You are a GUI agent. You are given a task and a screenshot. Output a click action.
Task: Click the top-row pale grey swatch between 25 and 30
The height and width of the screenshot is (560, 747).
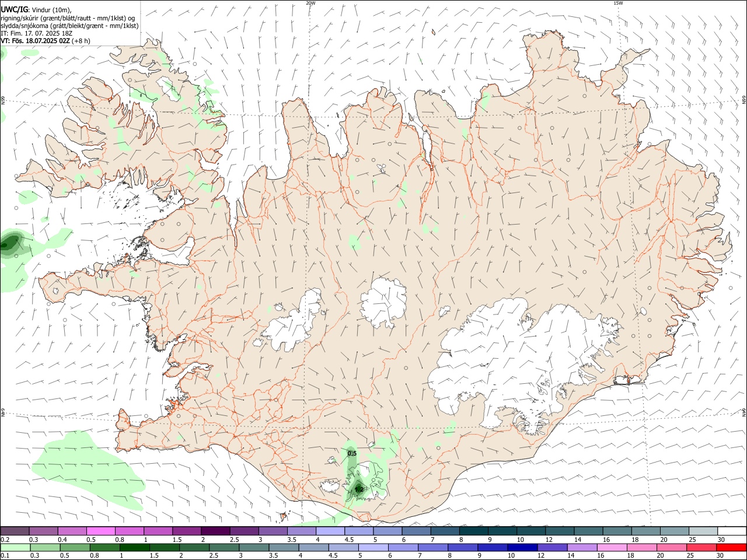(703, 531)
